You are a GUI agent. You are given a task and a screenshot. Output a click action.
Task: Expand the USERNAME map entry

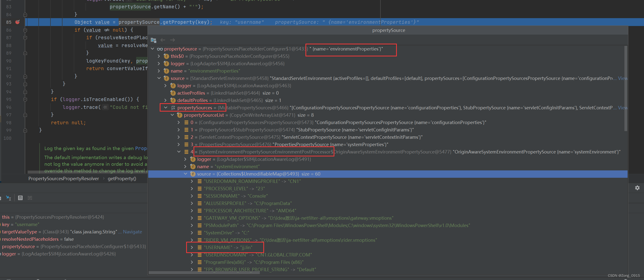point(192,247)
